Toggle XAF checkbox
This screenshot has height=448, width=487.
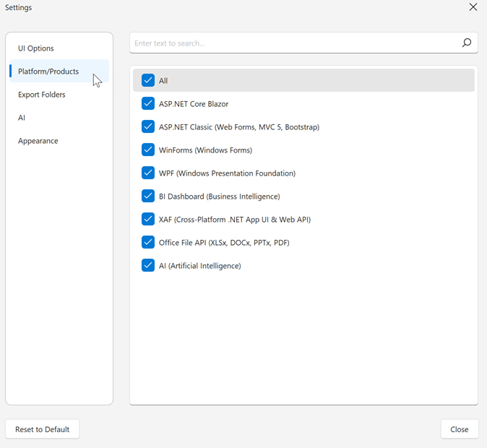[148, 219]
